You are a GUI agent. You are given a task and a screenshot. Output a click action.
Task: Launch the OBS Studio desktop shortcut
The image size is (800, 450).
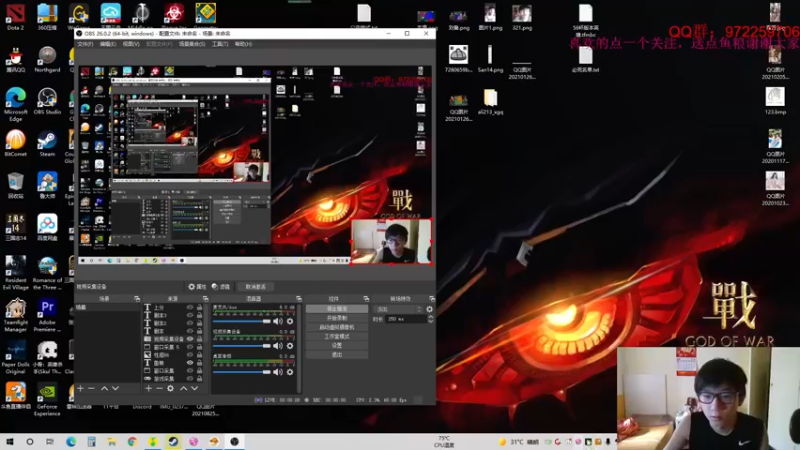[47, 101]
